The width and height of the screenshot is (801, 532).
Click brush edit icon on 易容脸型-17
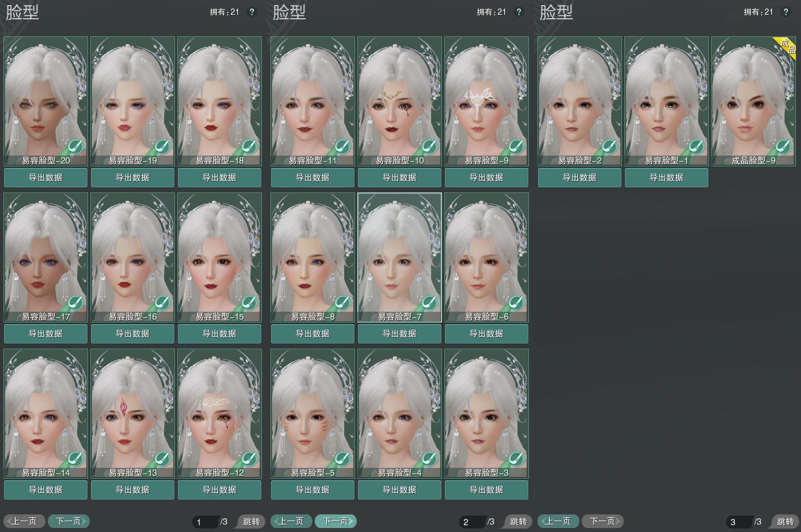76,303
